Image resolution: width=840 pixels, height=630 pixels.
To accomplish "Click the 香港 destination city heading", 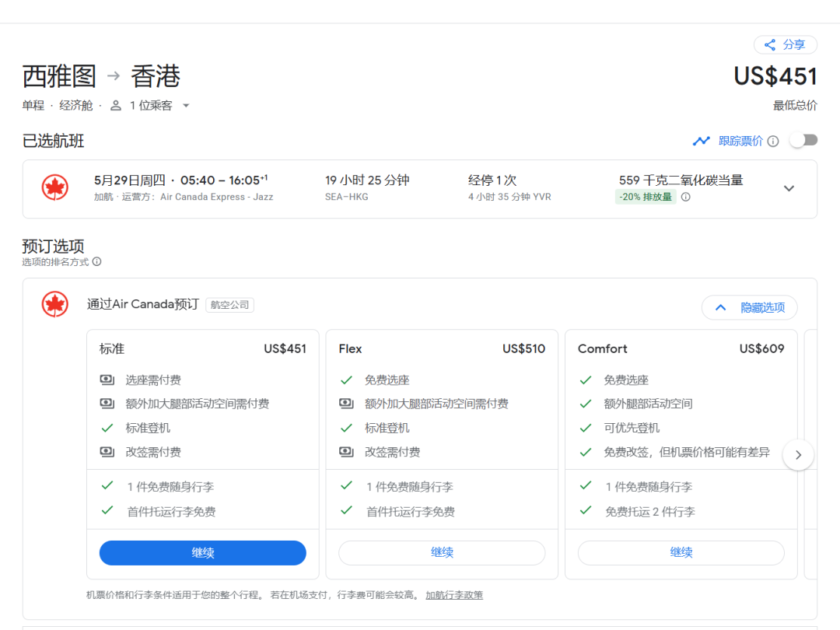I will 156,76.
